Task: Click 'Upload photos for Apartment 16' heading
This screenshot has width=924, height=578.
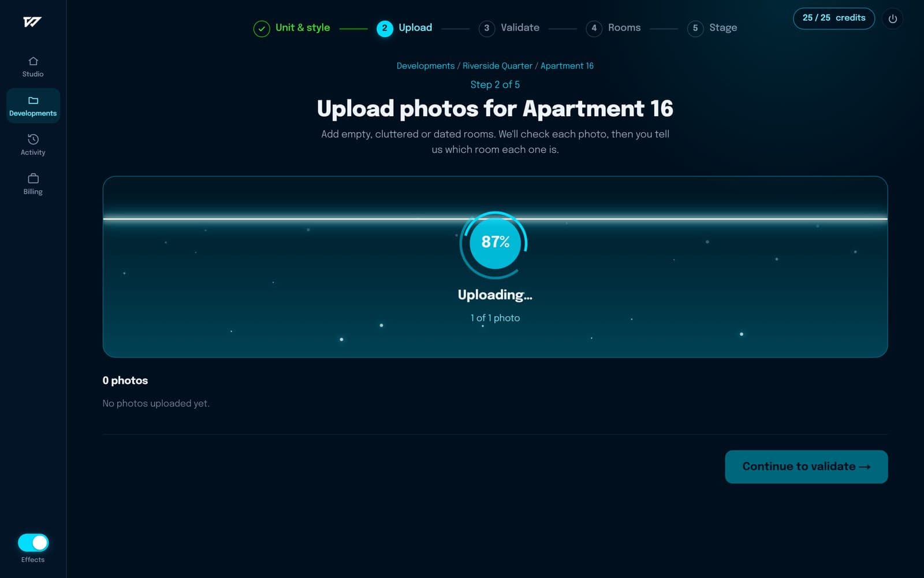Action: (495, 109)
